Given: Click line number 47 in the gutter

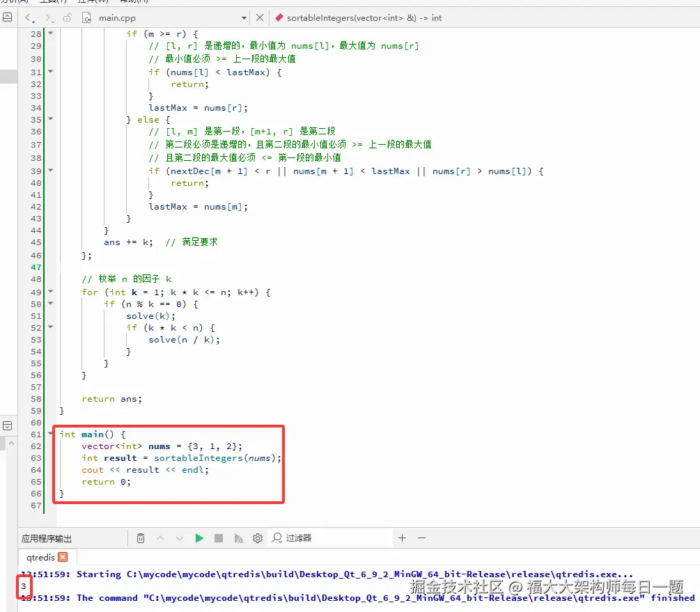Looking at the screenshot, I should [x=36, y=267].
